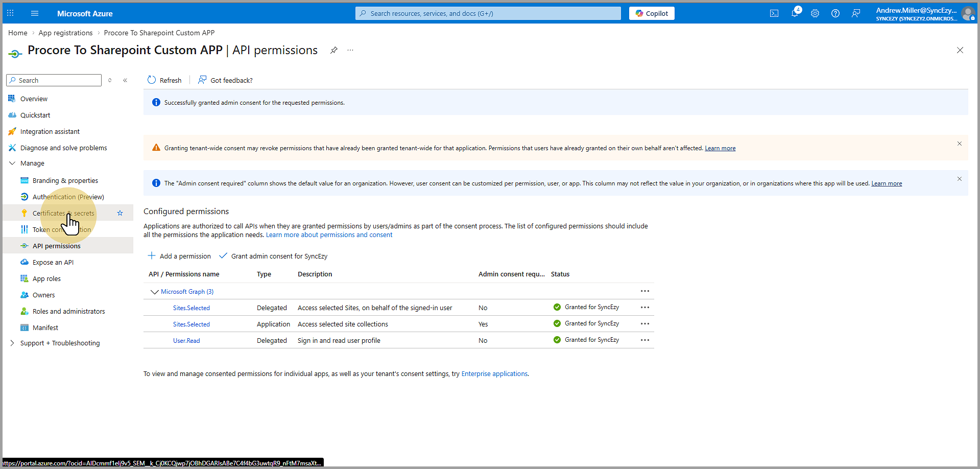Click the help question mark icon
The width and height of the screenshot is (980, 469).
pos(835,14)
